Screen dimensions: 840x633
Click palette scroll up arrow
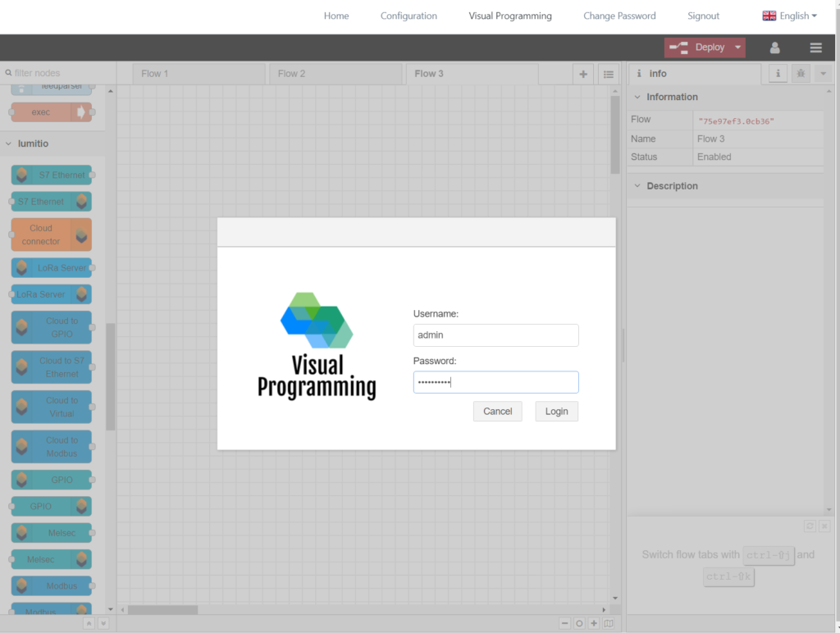point(111,92)
